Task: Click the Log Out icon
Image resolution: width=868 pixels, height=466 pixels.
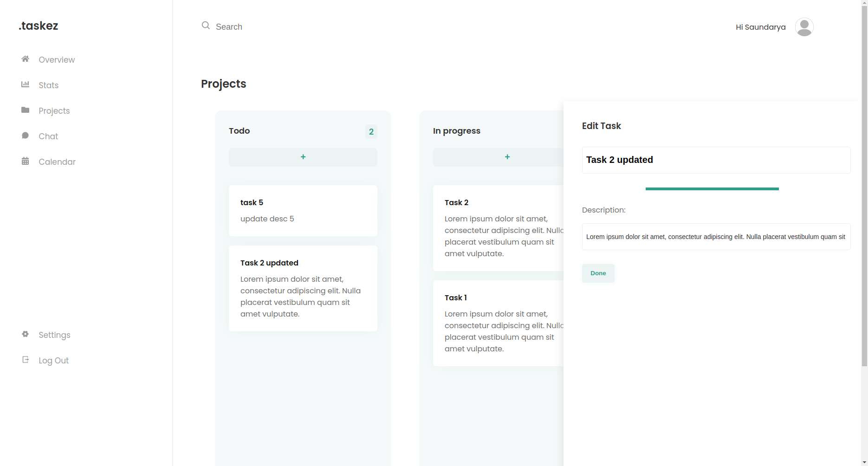Action: click(x=25, y=360)
